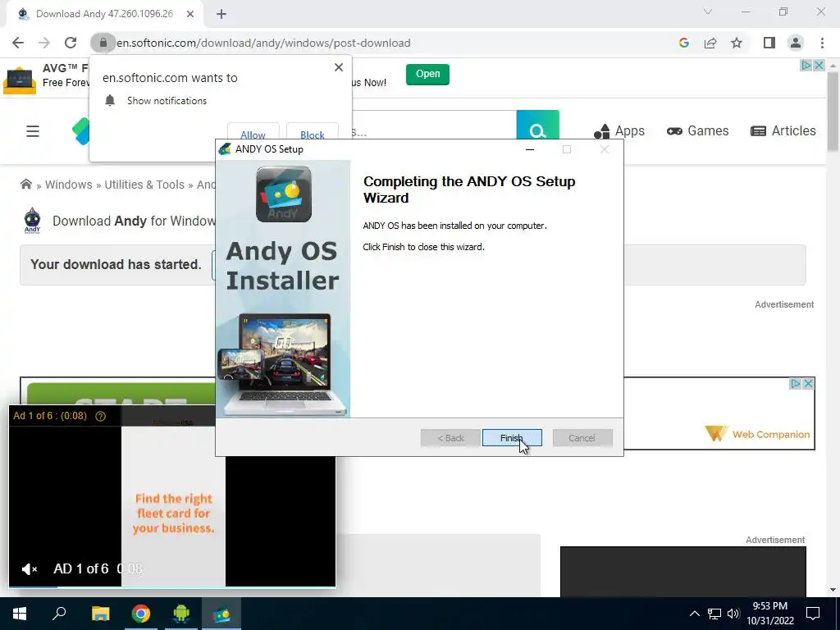Click the Andy logo in installer

pyautogui.click(x=283, y=194)
